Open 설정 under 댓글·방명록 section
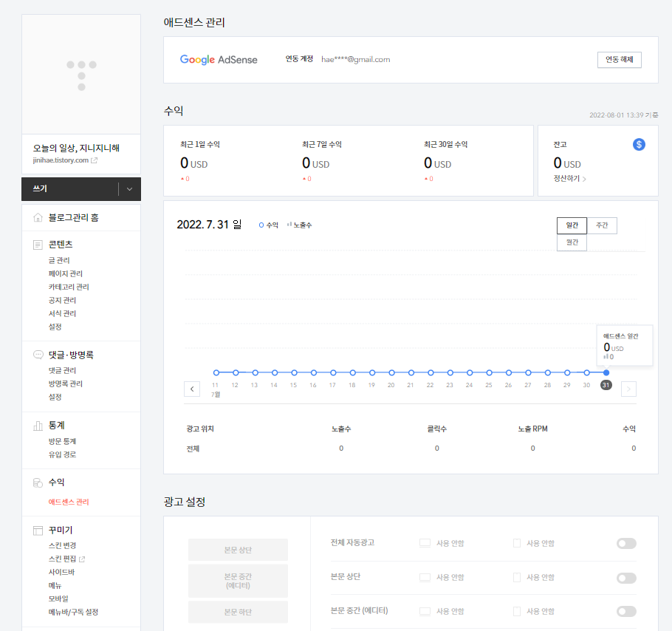Image resolution: width=672 pixels, height=631 pixels. pyautogui.click(x=55, y=397)
